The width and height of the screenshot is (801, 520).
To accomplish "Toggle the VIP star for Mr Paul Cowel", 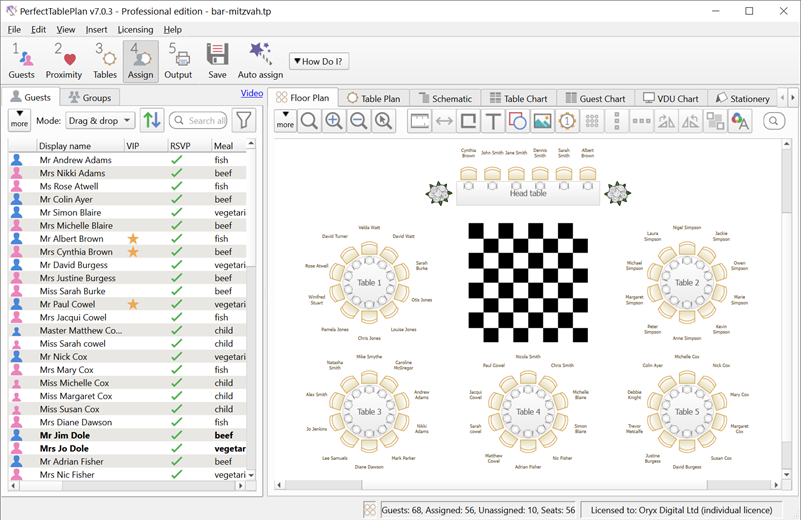I will point(133,304).
